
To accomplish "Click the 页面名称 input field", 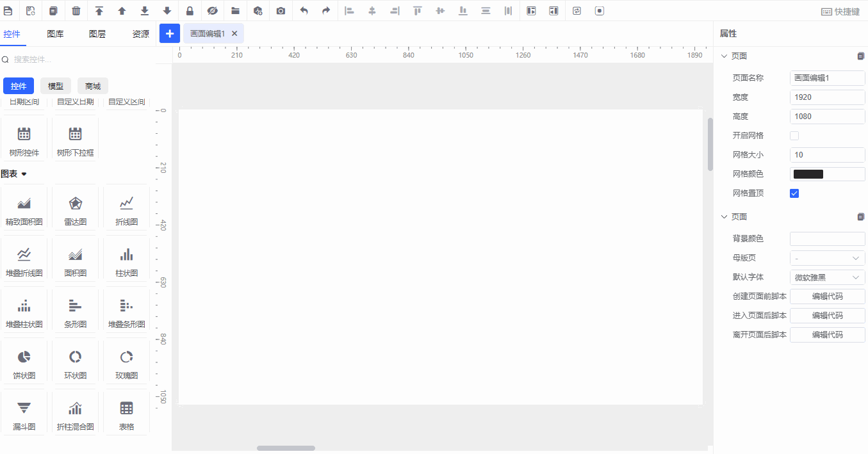I will click(x=827, y=78).
